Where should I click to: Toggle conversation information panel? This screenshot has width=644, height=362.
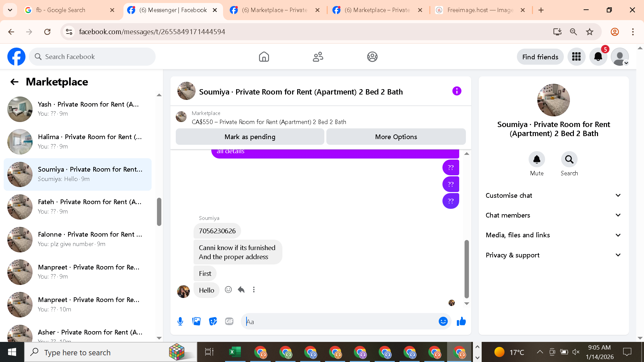[457, 91]
